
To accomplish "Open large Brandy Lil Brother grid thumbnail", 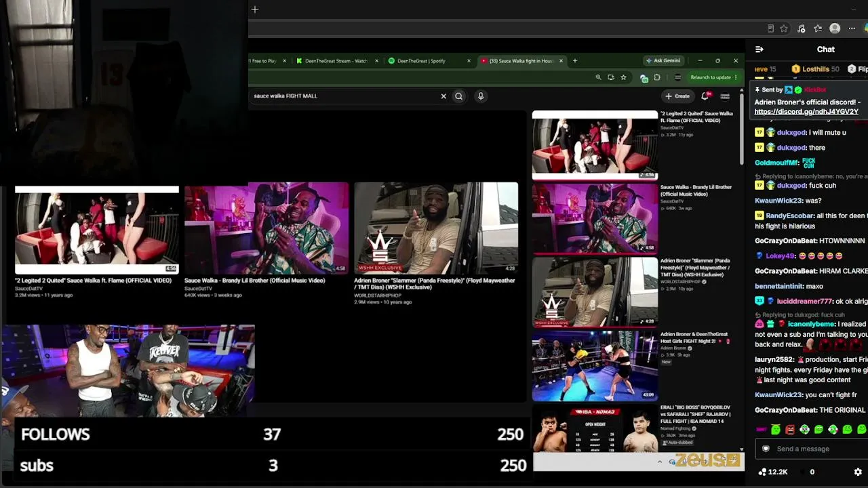I will [x=267, y=228].
